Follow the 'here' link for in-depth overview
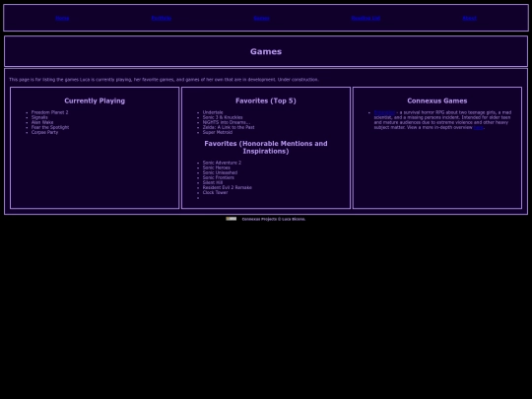The image size is (532, 399). pyautogui.click(x=479, y=127)
